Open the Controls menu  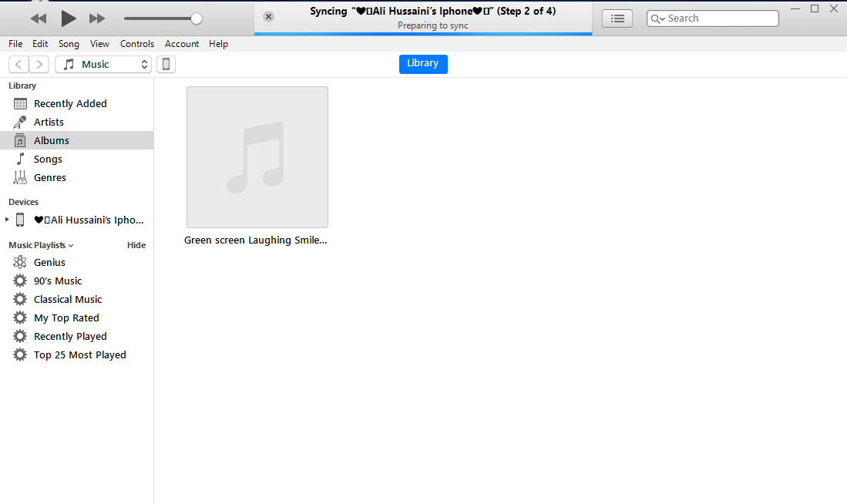coord(137,44)
